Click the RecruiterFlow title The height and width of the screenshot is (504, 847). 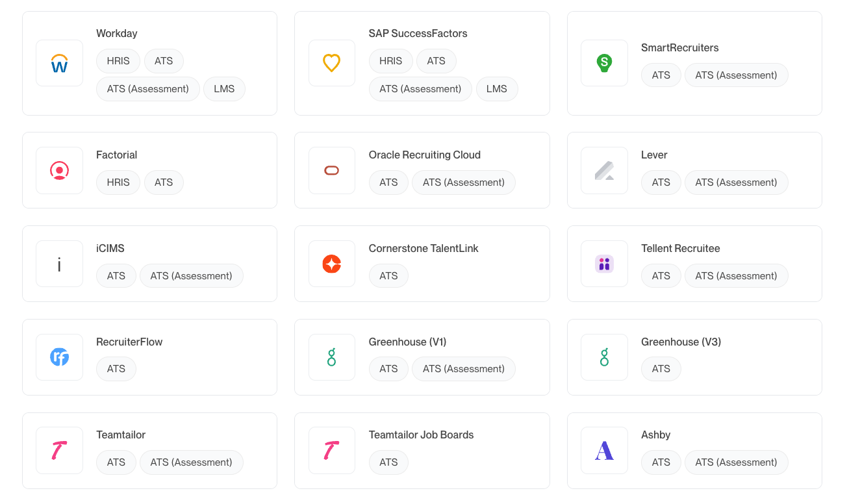click(129, 342)
